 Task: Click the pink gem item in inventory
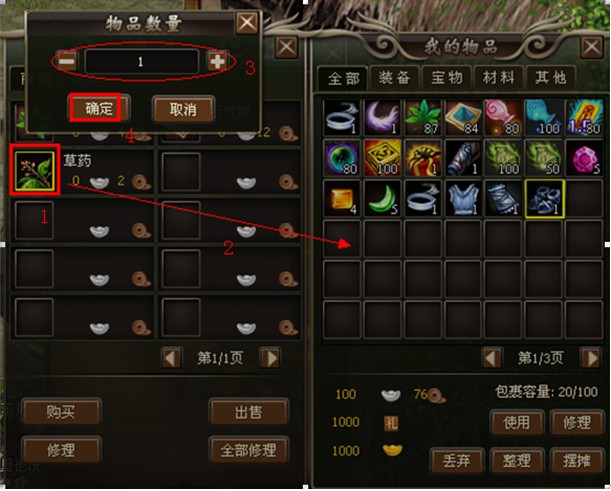pyautogui.click(x=584, y=157)
